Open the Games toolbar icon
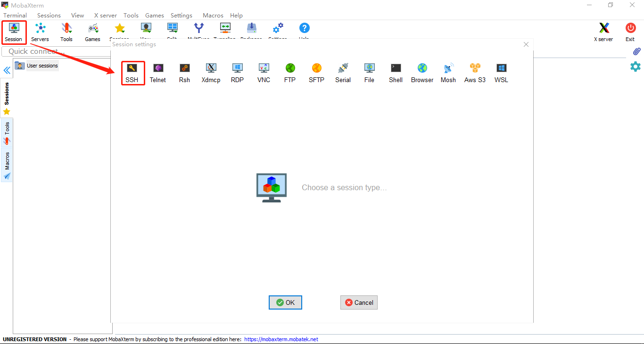 tap(93, 32)
